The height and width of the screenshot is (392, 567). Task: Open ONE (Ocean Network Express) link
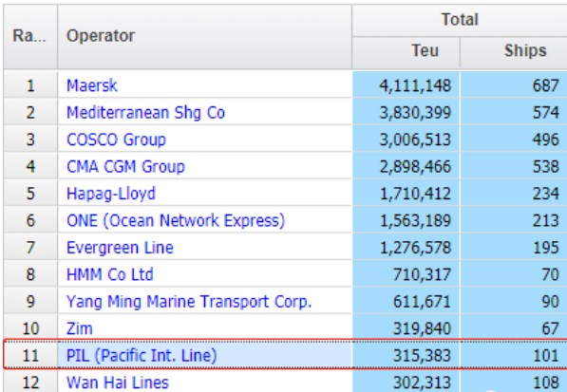176,220
